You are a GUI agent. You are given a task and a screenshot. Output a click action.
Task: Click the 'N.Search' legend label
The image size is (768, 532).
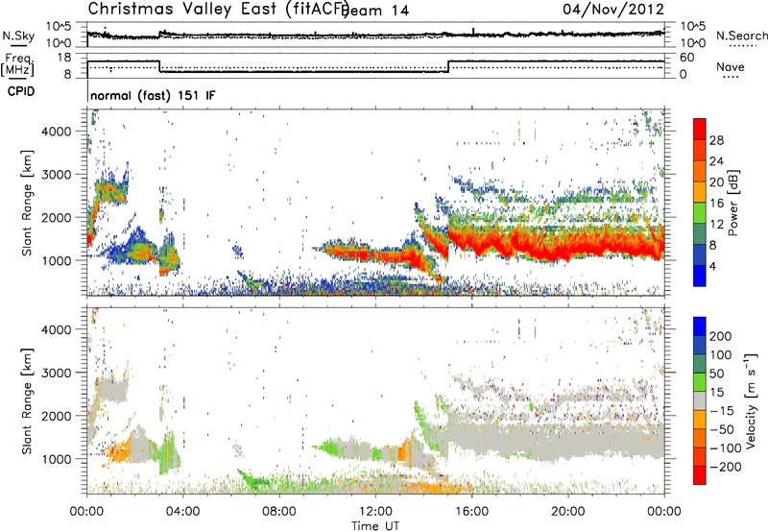click(741, 36)
